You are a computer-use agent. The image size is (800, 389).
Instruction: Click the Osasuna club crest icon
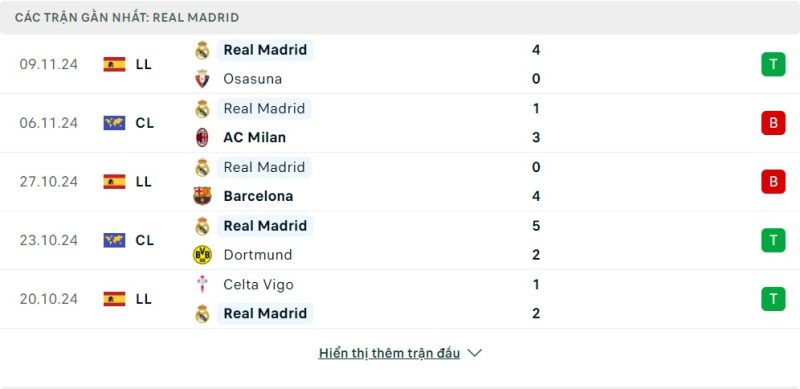point(203,79)
